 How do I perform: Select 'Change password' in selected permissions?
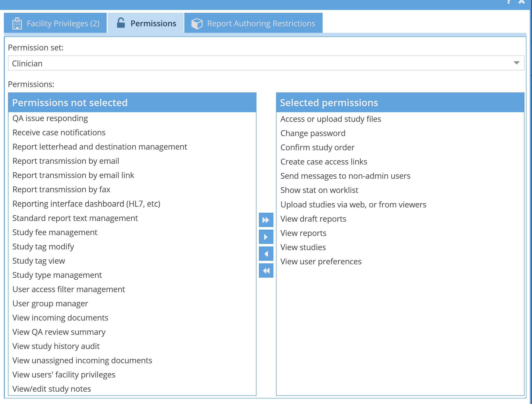(400, 133)
